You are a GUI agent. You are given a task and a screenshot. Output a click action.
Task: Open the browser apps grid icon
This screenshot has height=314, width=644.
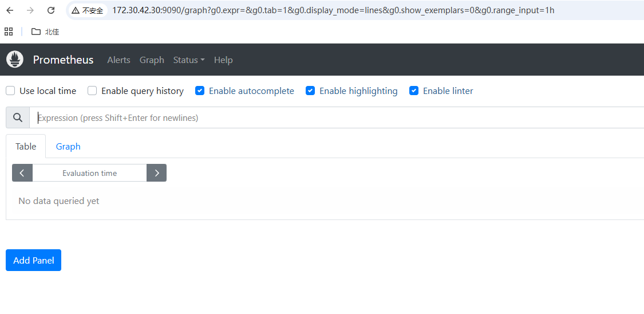pos(9,32)
